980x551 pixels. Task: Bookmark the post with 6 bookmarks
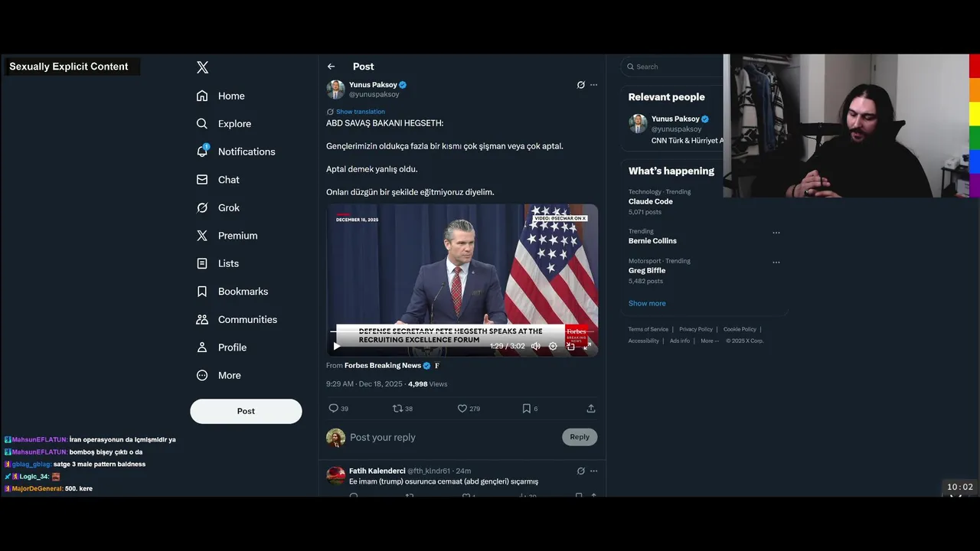point(526,409)
